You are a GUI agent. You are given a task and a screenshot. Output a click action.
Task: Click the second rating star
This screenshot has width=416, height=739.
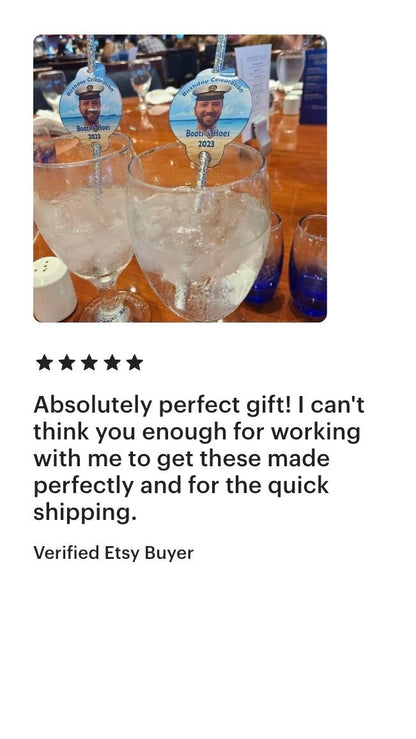[67, 363]
